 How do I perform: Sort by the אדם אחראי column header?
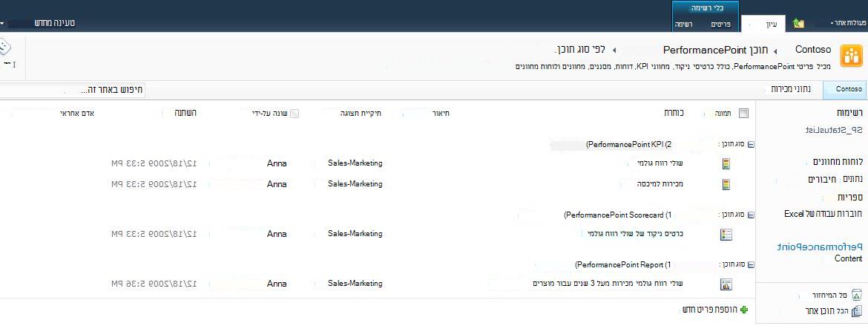76,113
